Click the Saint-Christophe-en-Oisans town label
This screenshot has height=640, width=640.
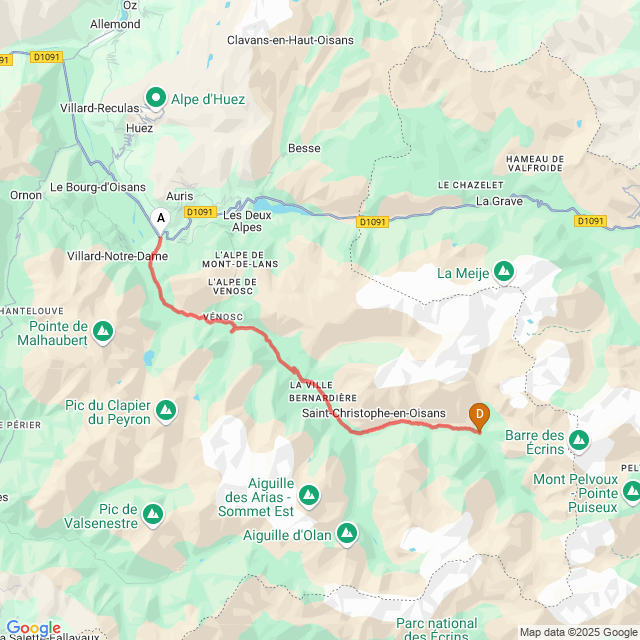pos(373,413)
